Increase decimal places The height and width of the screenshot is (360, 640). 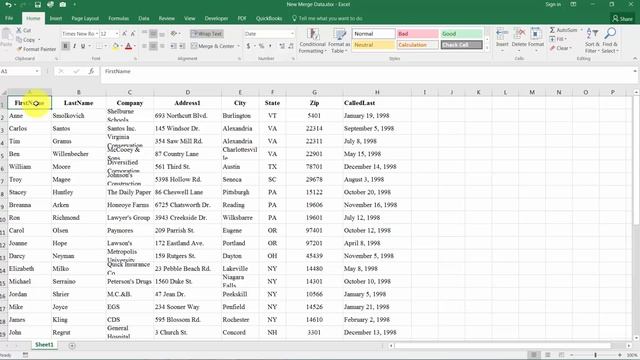coord(282,46)
